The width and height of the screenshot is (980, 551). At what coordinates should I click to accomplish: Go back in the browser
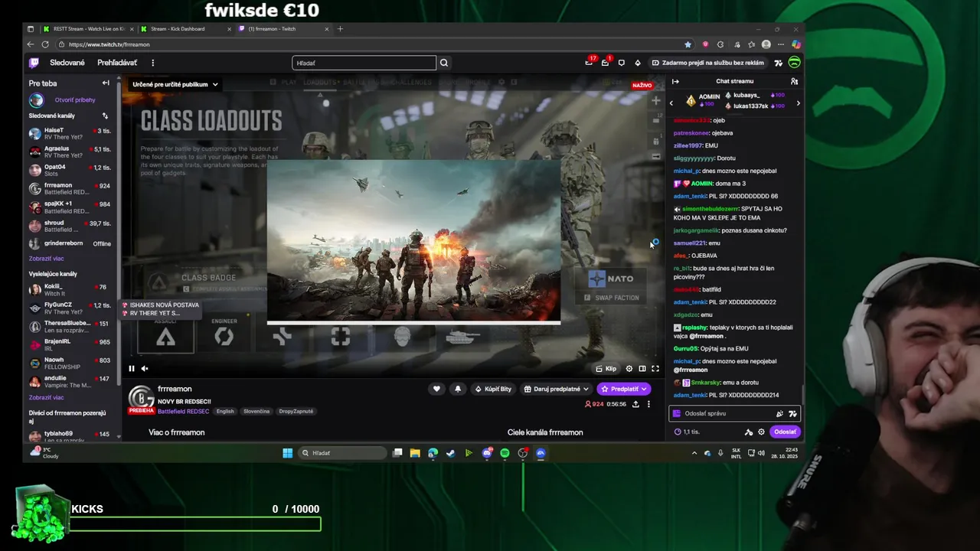31,44
